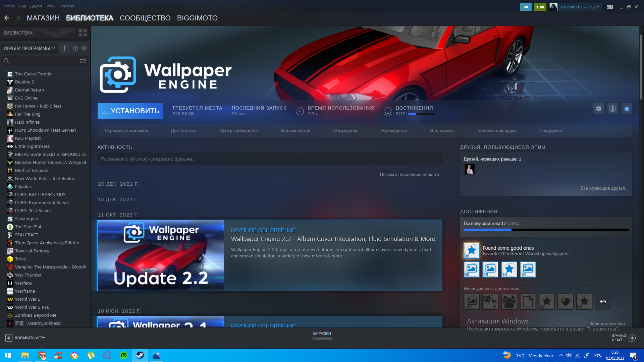
Task: Open the Загрузки downloads manager
Action: tap(322, 336)
